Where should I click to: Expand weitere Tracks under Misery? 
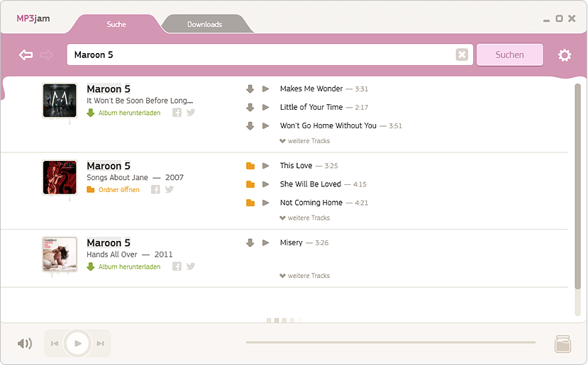pyautogui.click(x=305, y=276)
